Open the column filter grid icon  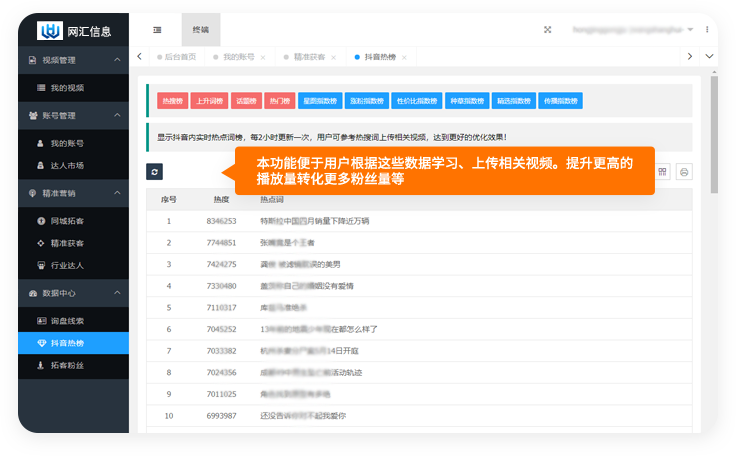[662, 172]
